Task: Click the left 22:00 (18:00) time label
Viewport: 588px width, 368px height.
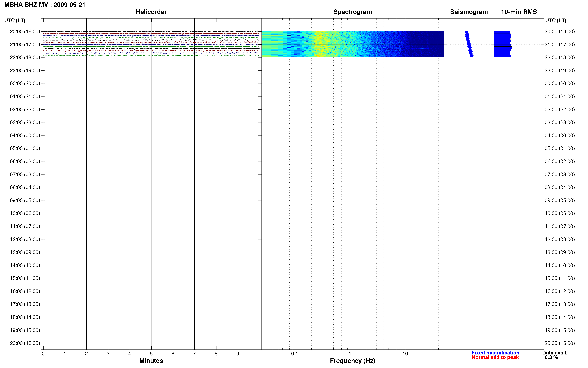Action: point(25,57)
